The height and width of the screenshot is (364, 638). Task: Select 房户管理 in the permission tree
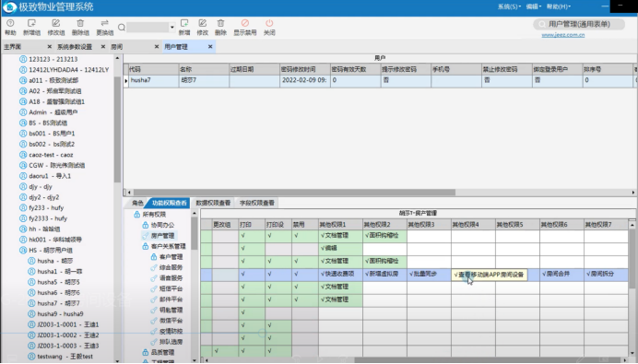tap(163, 236)
